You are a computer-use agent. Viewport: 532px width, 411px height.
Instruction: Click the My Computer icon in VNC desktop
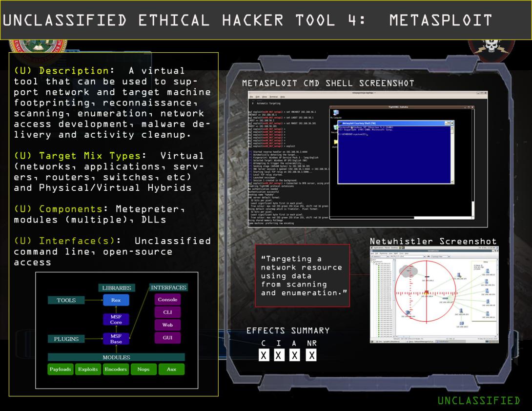pos(336,114)
